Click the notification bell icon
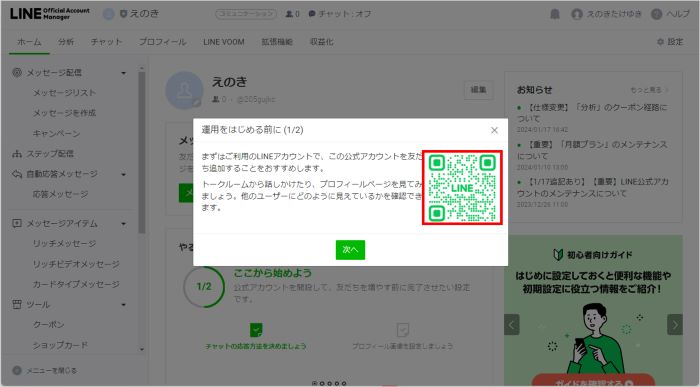700x387 pixels. tap(554, 14)
